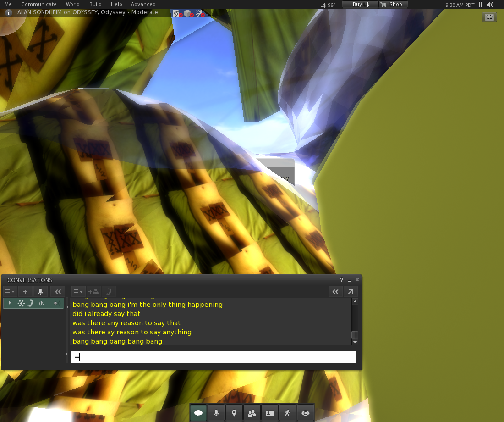Open the Profile card icon

pyautogui.click(x=269, y=413)
